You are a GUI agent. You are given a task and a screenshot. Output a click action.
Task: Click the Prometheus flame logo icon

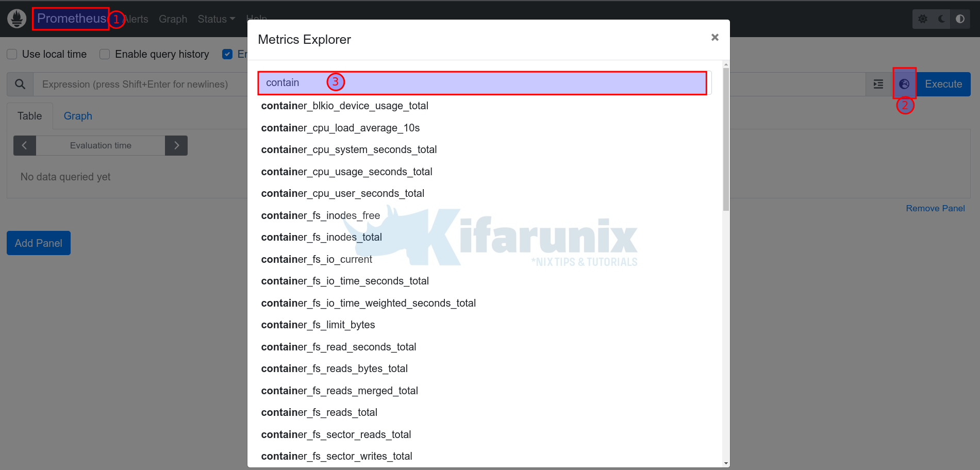pos(16,19)
